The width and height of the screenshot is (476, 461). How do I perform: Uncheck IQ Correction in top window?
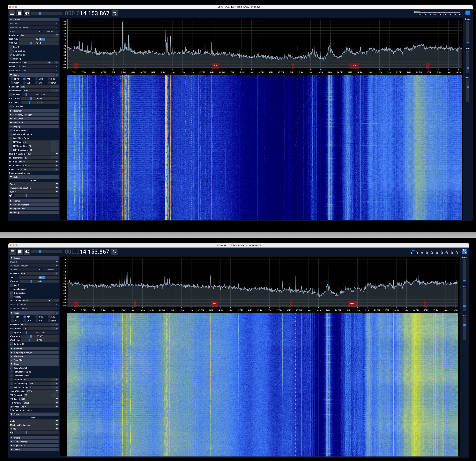click(x=11, y=55)
